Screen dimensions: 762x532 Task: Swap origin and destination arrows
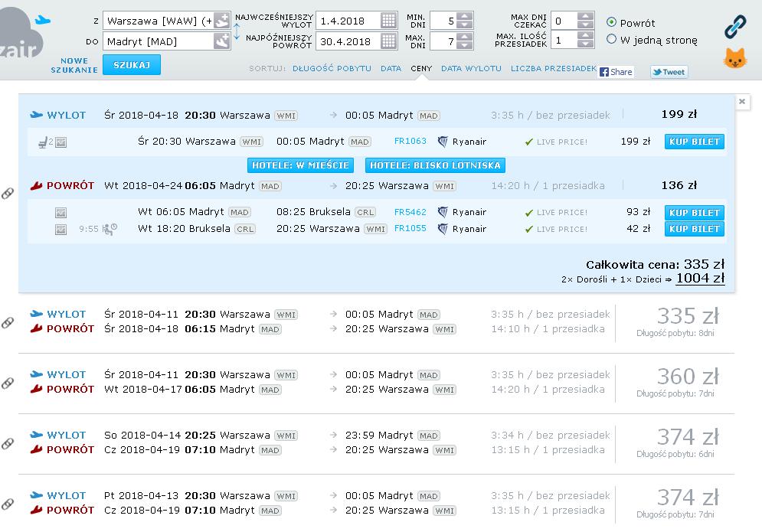(237, 31)
